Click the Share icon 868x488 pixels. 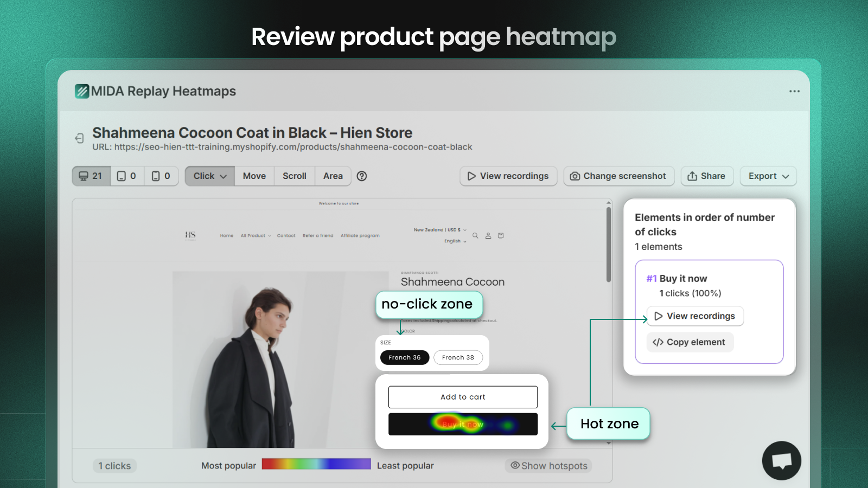(x=693, y=176)
